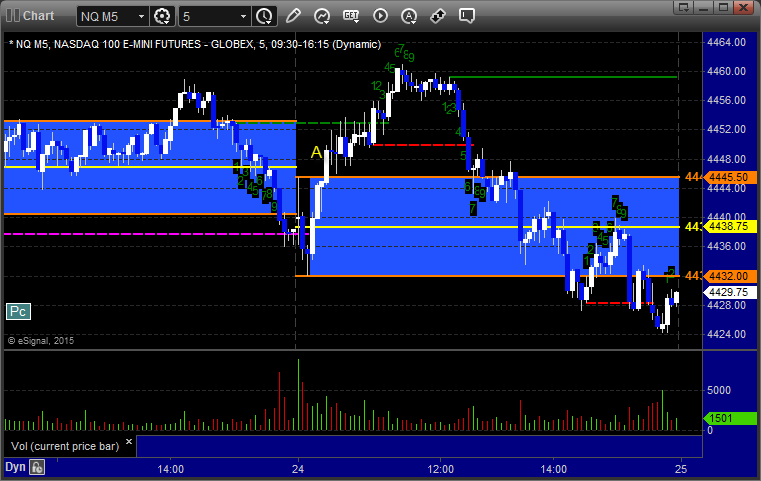Screen dimensions: 761x481
Task: Expand the NQ M5 symbol dropdown
Action: click(x=141, y=17)
